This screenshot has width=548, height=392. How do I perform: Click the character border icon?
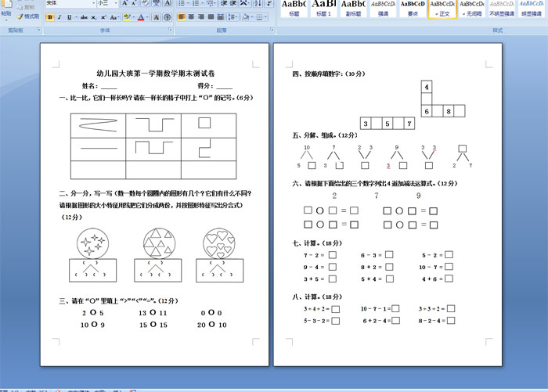click(168, 3)
